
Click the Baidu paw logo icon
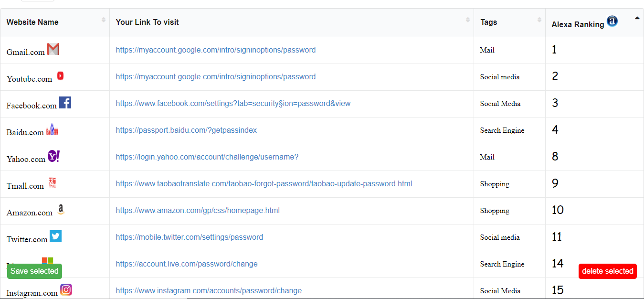pos(52,129)
